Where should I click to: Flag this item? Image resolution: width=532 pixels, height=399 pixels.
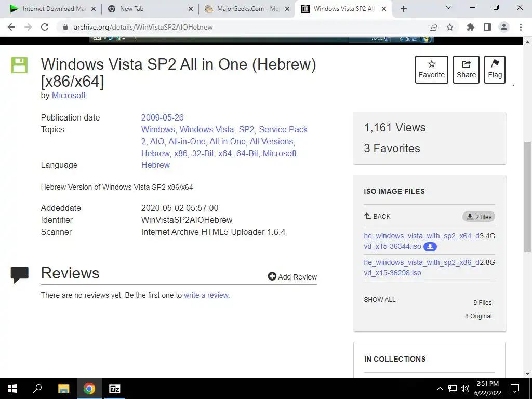[495, 70]
